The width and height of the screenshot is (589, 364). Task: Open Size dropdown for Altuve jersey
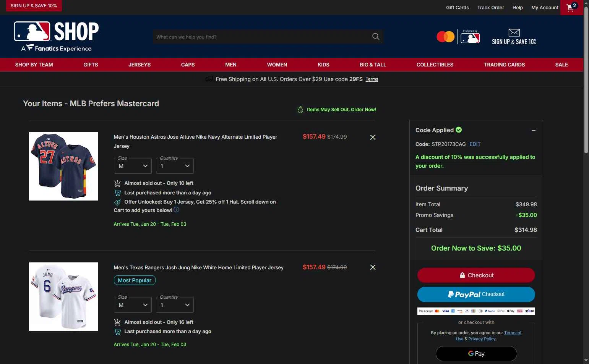click(133, 166)
